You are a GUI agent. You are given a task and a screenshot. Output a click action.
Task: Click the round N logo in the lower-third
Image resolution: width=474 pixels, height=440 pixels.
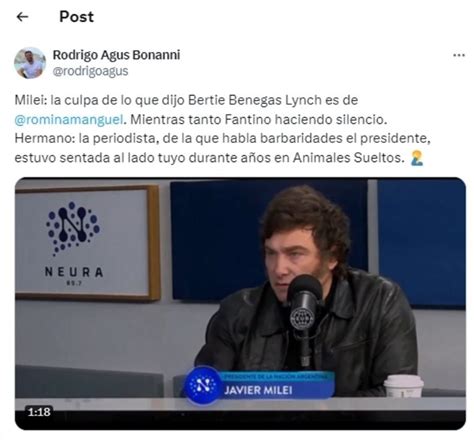[x=202, y=385]
